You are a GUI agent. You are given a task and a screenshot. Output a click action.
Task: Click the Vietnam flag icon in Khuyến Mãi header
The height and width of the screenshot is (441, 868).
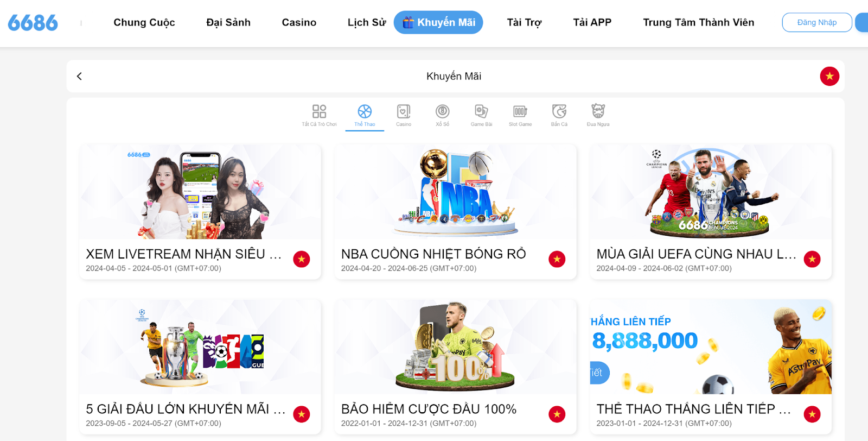[829, 76]
